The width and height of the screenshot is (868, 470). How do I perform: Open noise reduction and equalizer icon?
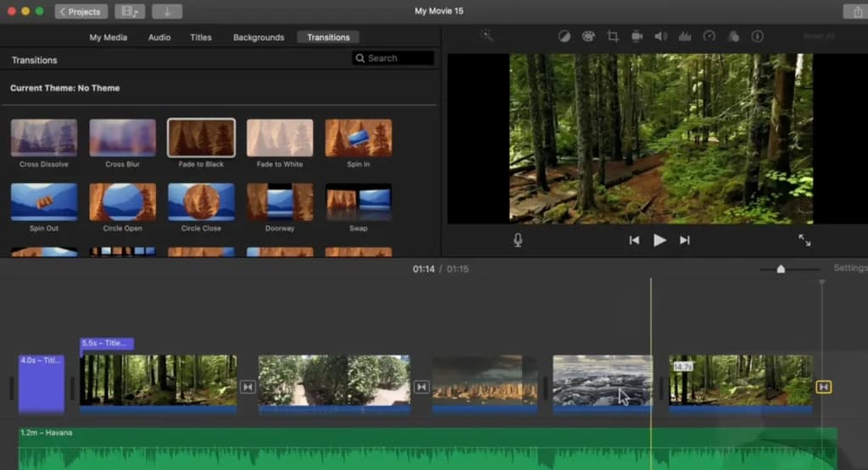(x=685, y=36)
